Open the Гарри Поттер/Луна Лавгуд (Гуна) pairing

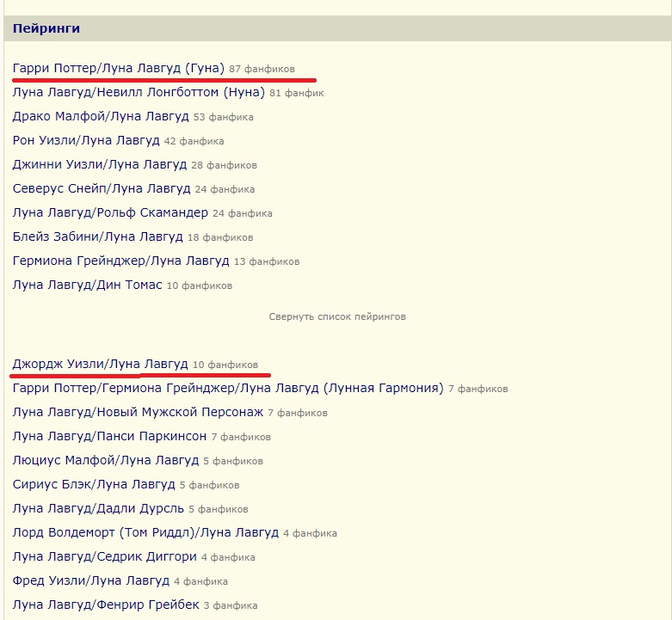(x=118, y=69)
